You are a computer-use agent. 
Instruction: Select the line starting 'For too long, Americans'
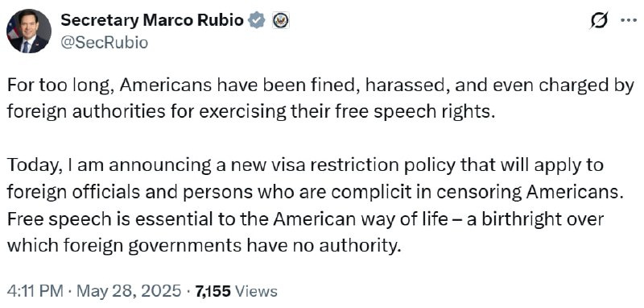(x=320, y=87)
